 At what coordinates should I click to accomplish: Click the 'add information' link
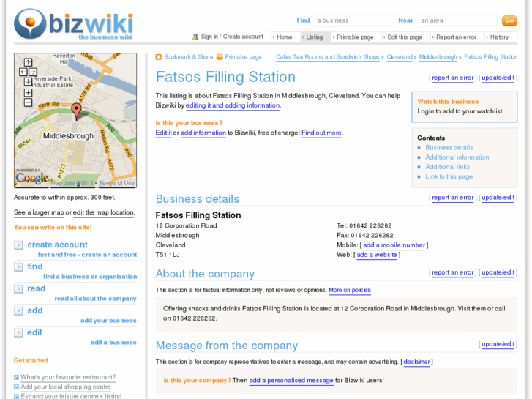point(203,133)
